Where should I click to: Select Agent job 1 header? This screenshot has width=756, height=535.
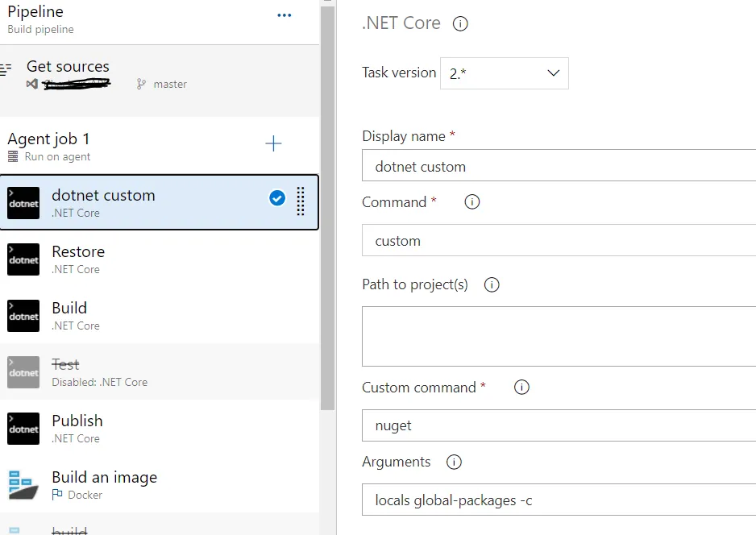(48, 146)
